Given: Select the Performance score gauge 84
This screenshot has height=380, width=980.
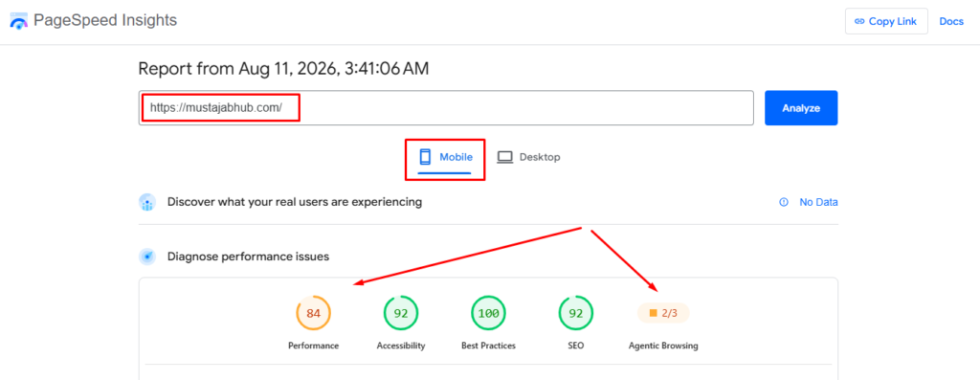Looking at the screenshot, I should click(313, 313).
